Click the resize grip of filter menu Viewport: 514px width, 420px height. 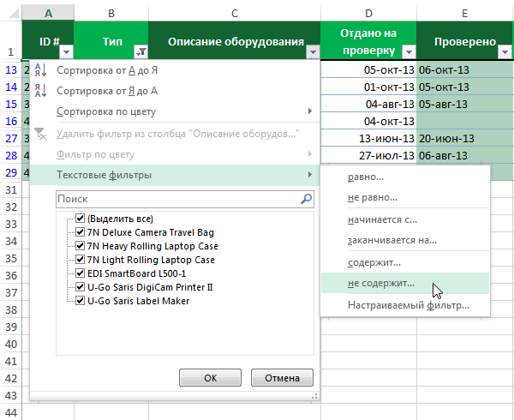[x=314, y=396]
